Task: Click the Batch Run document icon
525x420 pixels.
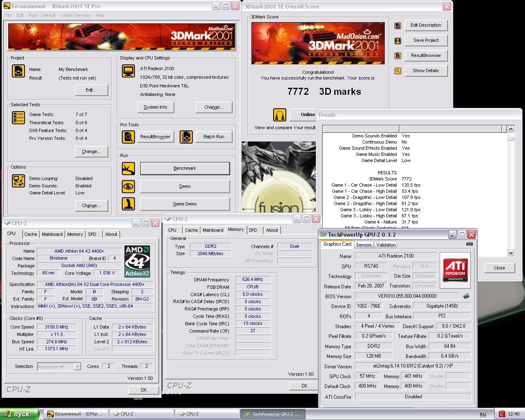Action: (186, 137)
